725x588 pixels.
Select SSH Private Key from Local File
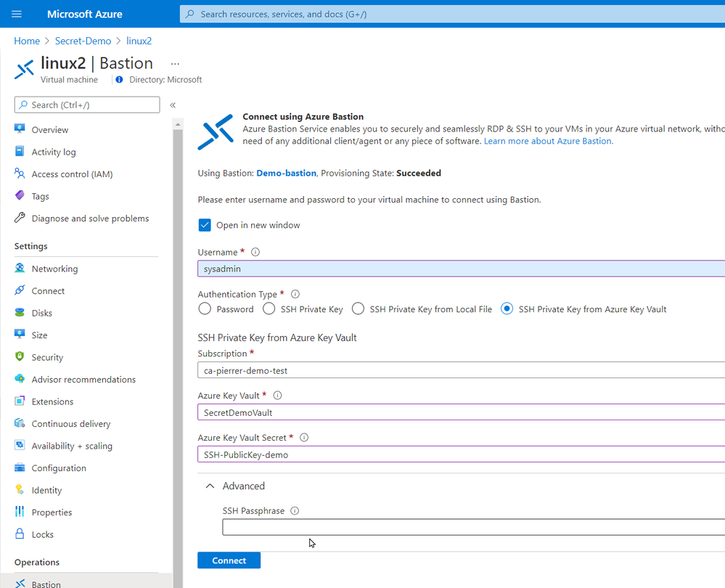pyautogui.click(x=358, y=309)
